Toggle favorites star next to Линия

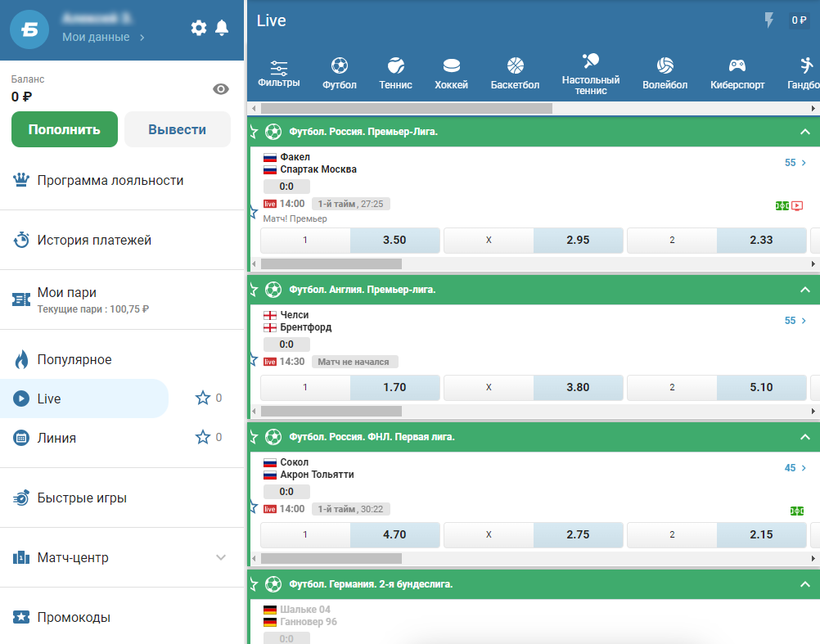click(203, 437)
